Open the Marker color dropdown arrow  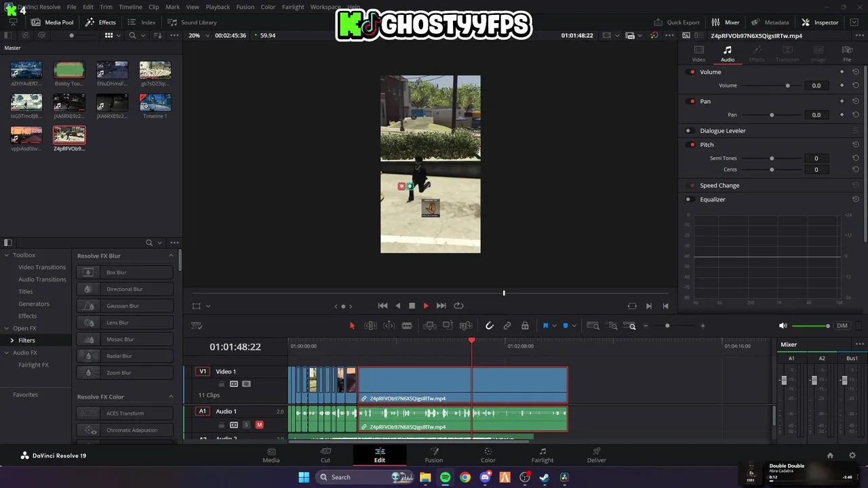[x=574, y=326]
